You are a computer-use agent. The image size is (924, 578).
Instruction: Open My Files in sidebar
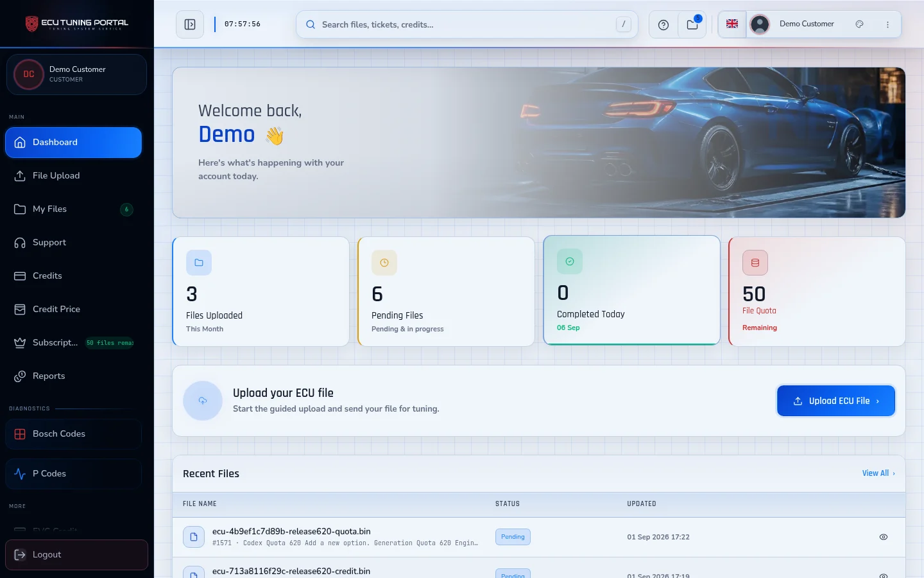click(73, 209)
